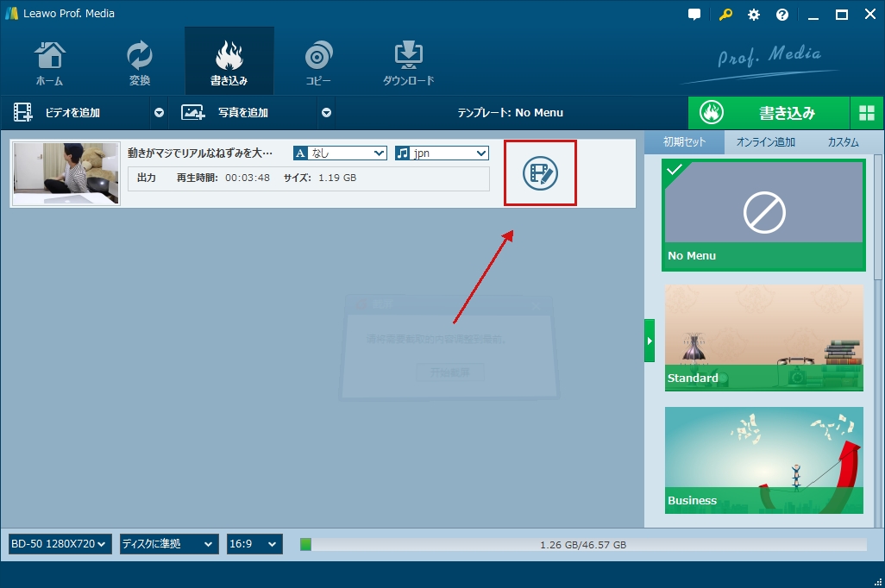Open the ディスクに準拠 quality dropdown
The image size is (885, 588).
pos(169,544)
